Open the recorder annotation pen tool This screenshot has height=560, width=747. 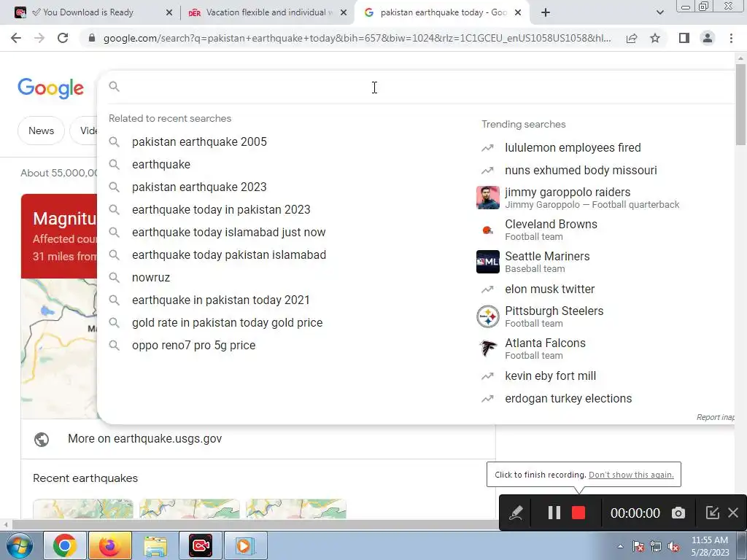[516, 513]
